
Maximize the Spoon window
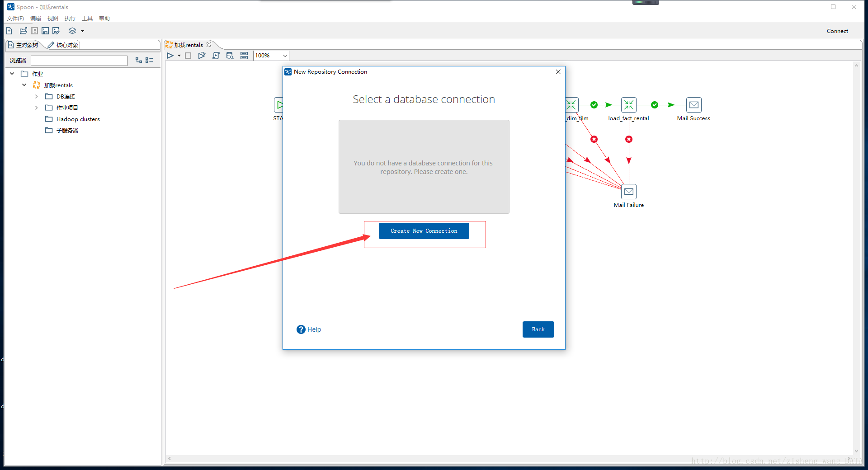coord(833,7)
